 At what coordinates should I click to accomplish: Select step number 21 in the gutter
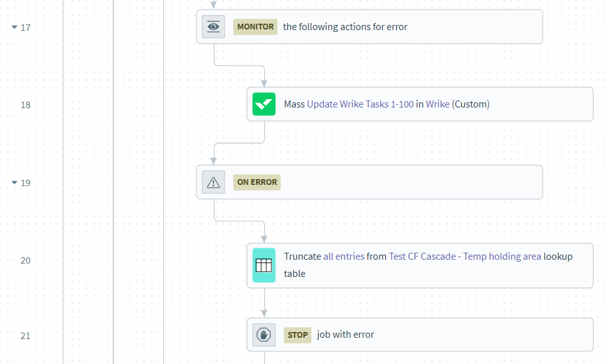coord(26,336)
